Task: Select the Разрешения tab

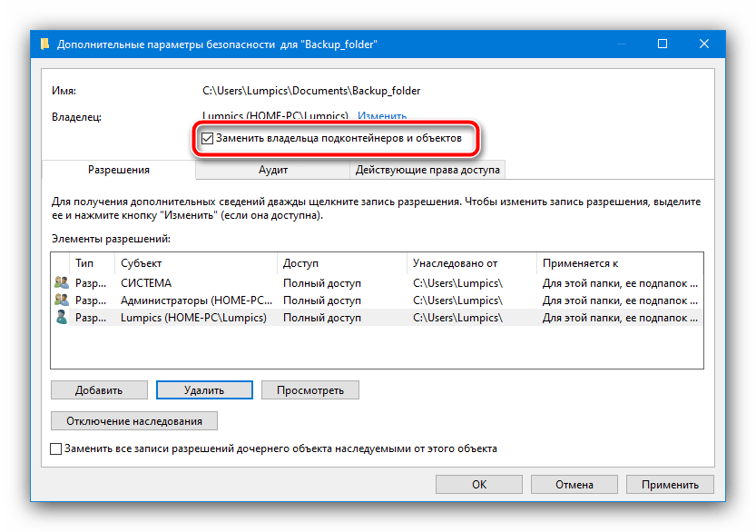Action: point(118,170)
